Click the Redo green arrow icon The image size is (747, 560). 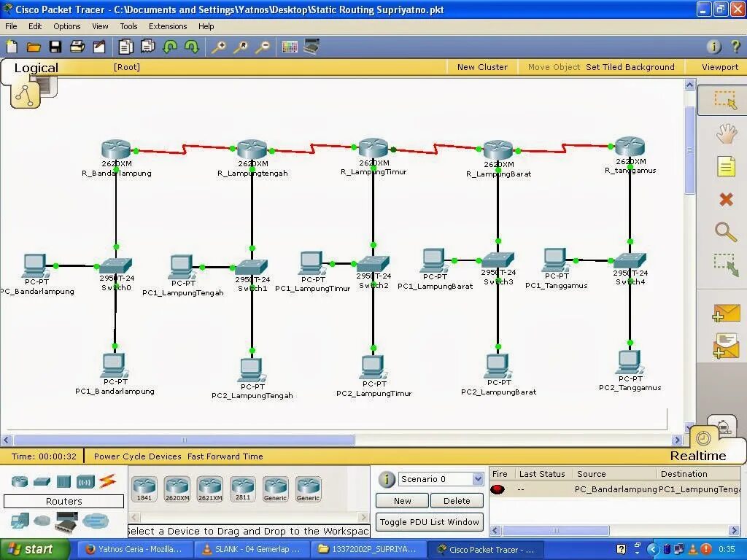tap(192, 47)
